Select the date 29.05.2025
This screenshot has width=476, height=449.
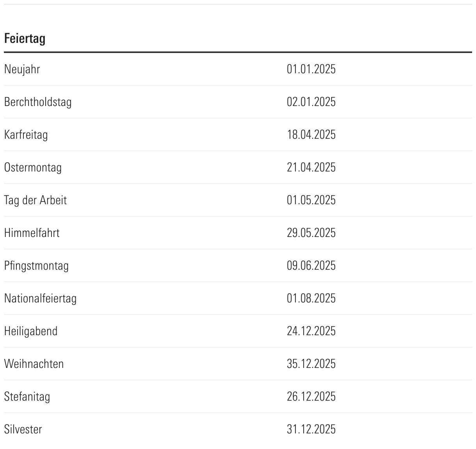pyautogui.click(x=311, y=233)
